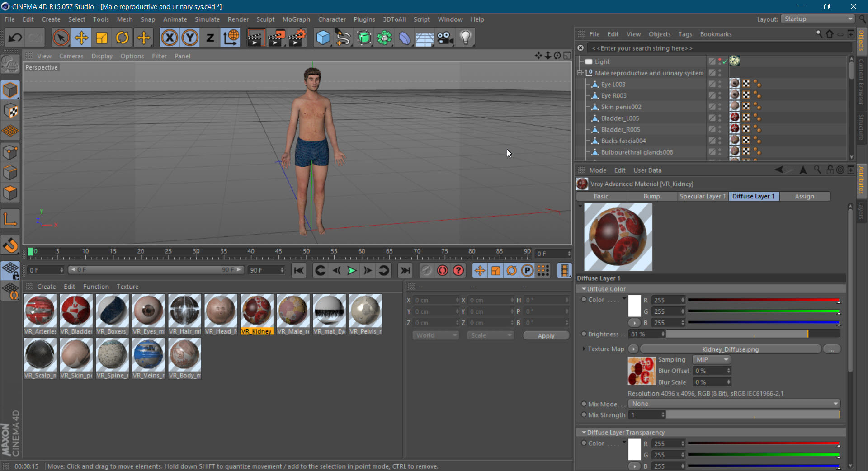The image size is (868, 471).
Task: Adjust the Mix Strength slider
Action: click(x=753, y=414)
